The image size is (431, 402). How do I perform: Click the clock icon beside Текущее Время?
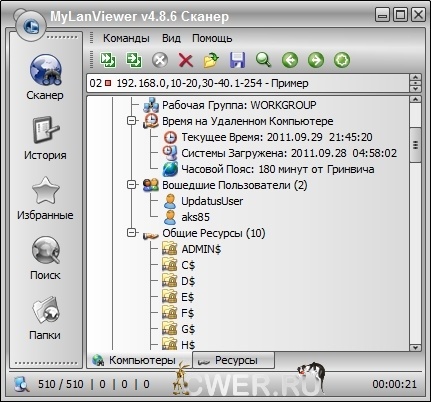(x=170, y=137)
